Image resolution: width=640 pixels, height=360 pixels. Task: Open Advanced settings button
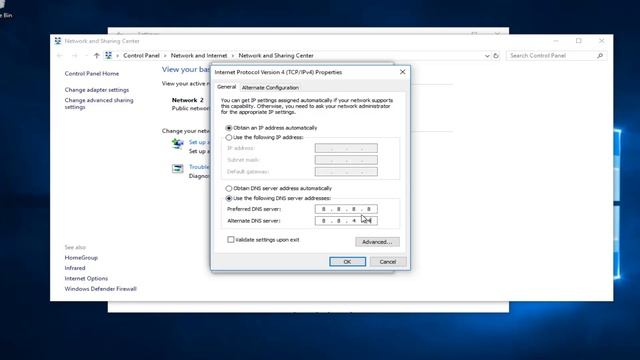click(x=377, y=242)
